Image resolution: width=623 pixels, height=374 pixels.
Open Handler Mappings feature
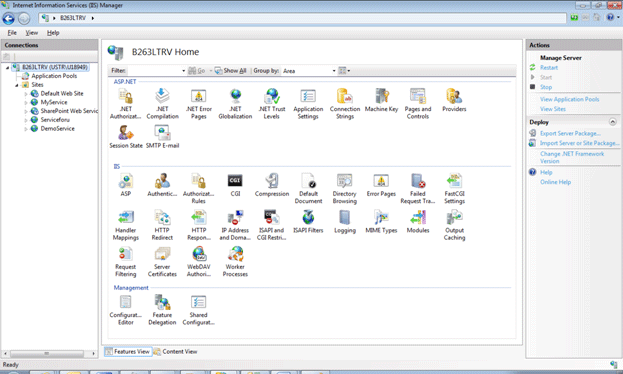point(126,225)
